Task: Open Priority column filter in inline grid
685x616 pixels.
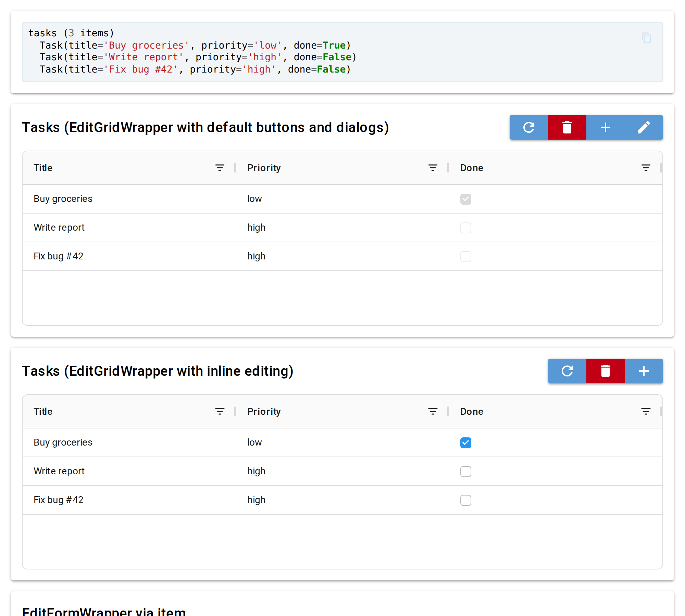Action: coord(433,411)
